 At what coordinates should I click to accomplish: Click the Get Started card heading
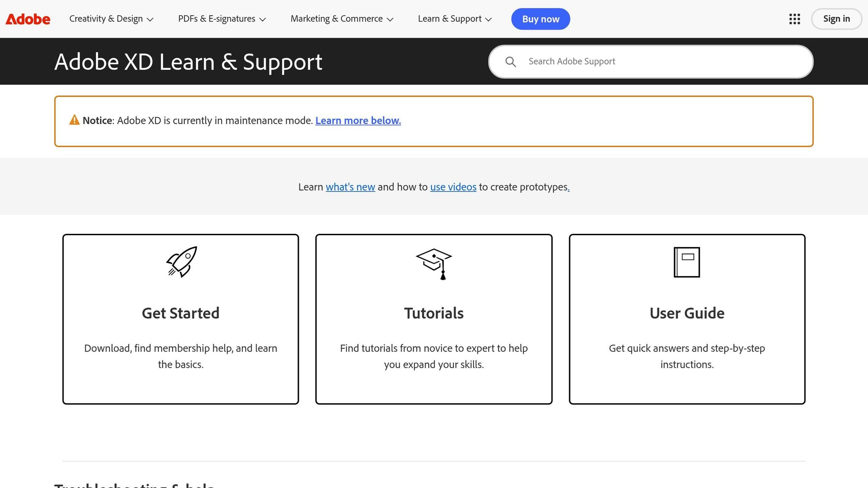coord(181,313)
